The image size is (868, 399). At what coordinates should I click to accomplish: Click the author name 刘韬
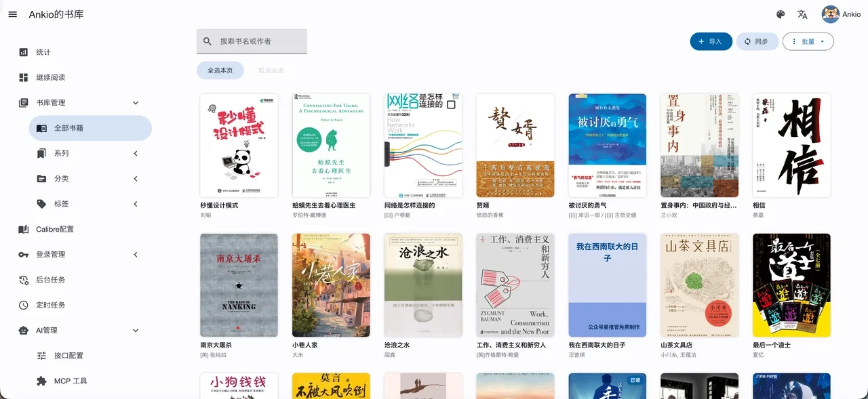(x=206, y=215)
